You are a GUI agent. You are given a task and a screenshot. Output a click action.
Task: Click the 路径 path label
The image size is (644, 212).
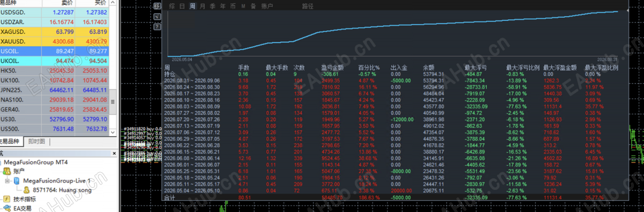(x=308, y=6)
